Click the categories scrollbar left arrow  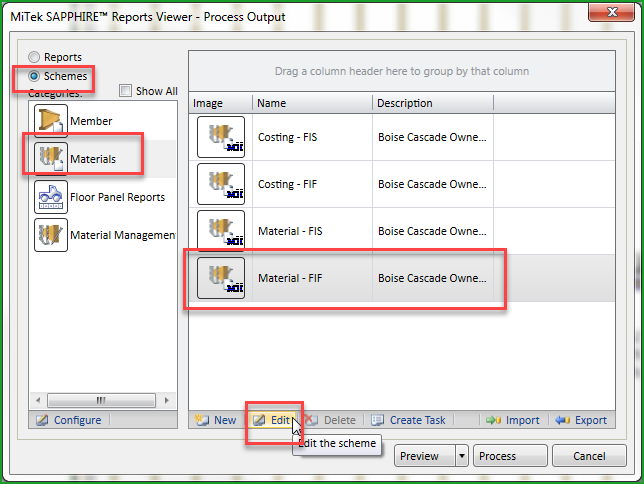38,400
